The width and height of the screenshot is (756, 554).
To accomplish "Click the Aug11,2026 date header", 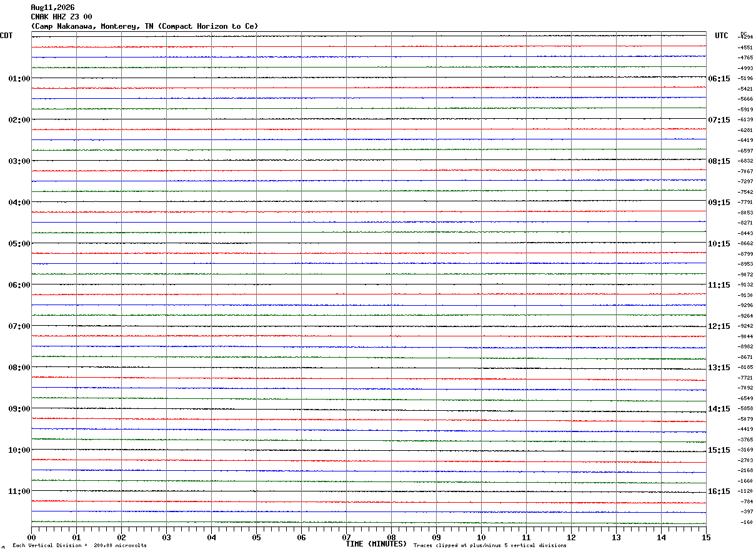I will pos(52,8).
